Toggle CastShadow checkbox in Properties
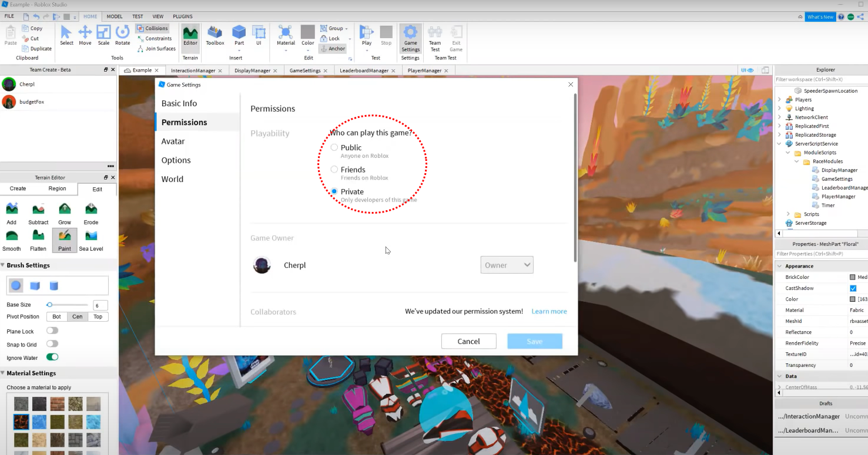This screenshot has height=455, width=868. click(853, 288)
